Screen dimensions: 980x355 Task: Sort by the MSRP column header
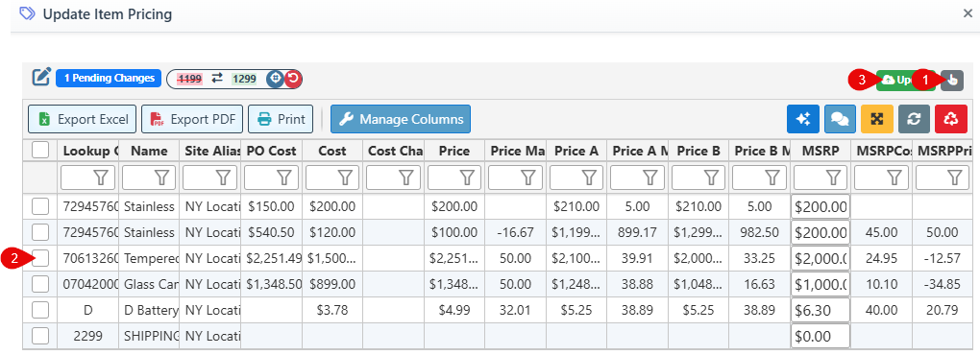[820, 151]
